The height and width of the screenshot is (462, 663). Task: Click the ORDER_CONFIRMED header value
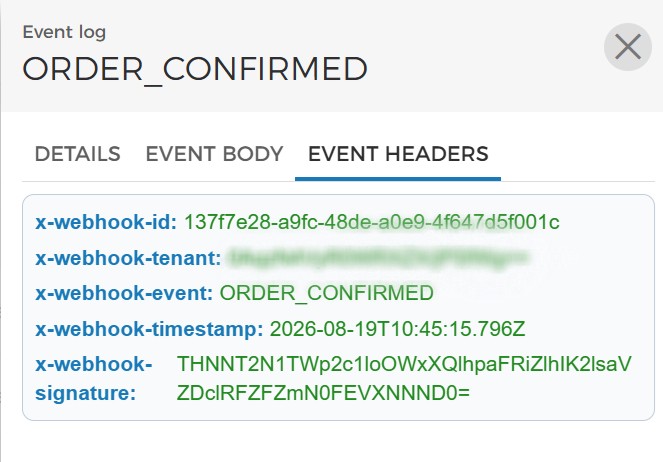click(326, 293)
